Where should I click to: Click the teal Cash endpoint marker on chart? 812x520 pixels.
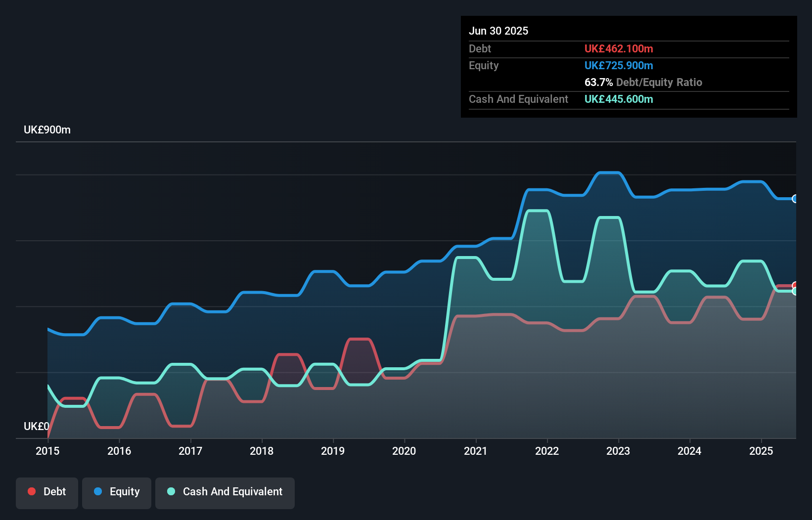coord(795,292)
